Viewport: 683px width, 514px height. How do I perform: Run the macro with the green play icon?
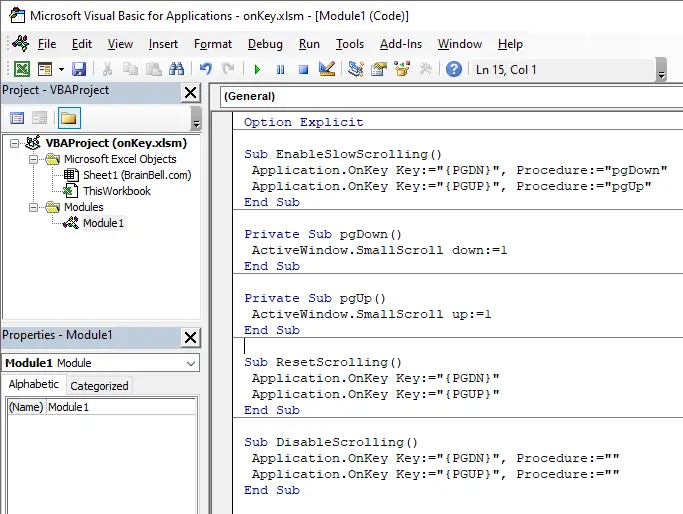pyautogui.click(x=257, y=69)
